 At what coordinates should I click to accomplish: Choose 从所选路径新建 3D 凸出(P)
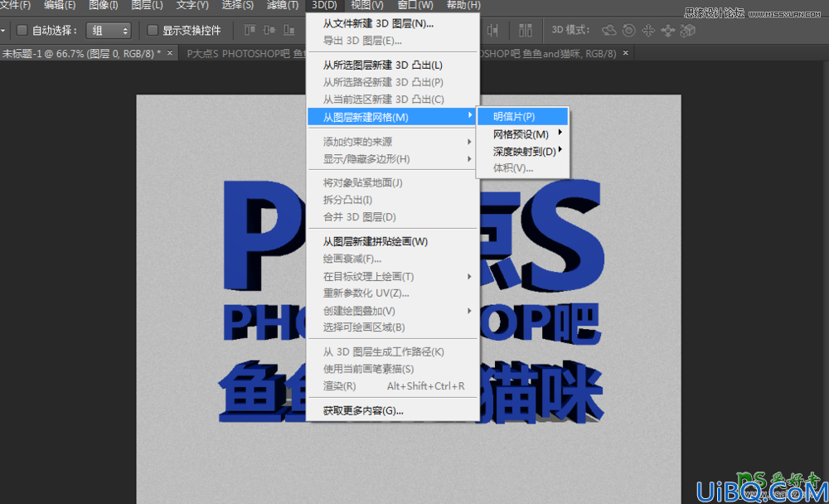click(393, 82)
